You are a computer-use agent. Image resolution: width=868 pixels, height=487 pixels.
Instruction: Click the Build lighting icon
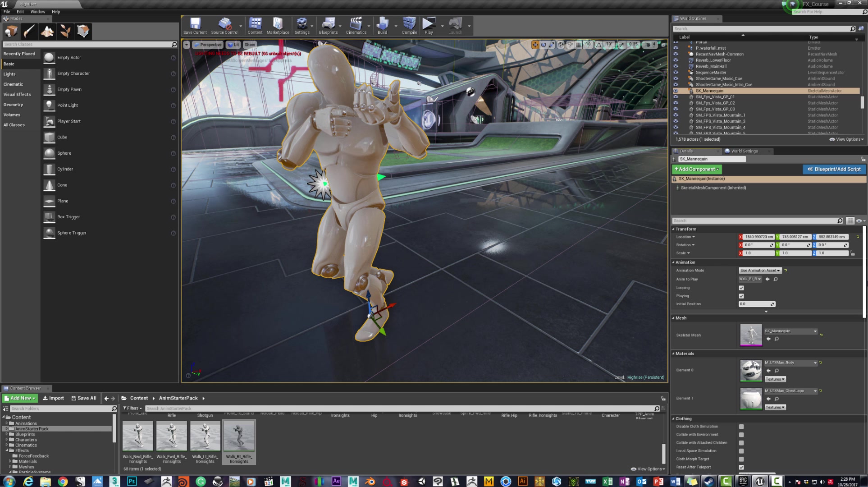(x=382, y=26)
